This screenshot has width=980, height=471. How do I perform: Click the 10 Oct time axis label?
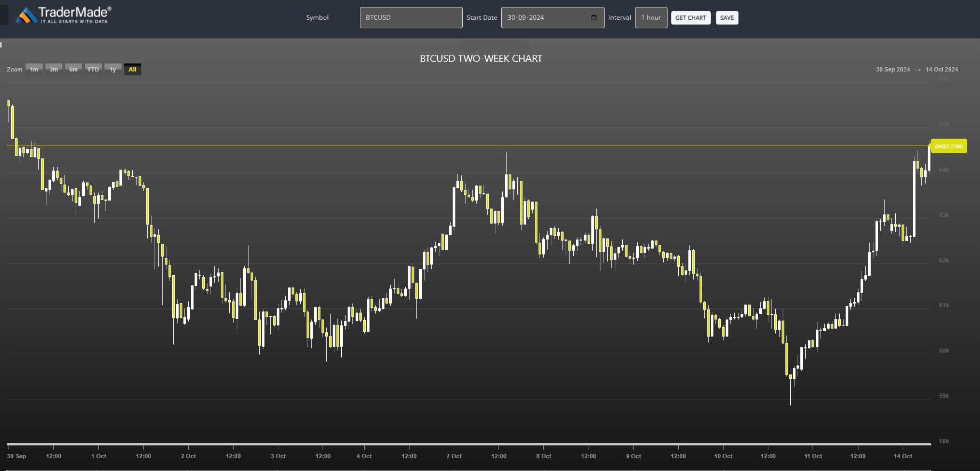point(724,456)
